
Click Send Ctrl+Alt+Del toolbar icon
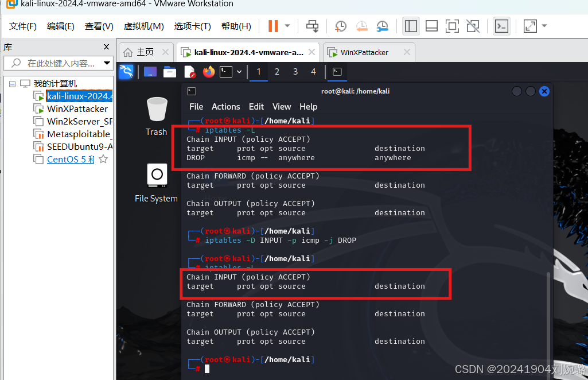click(x=312, y=26)
